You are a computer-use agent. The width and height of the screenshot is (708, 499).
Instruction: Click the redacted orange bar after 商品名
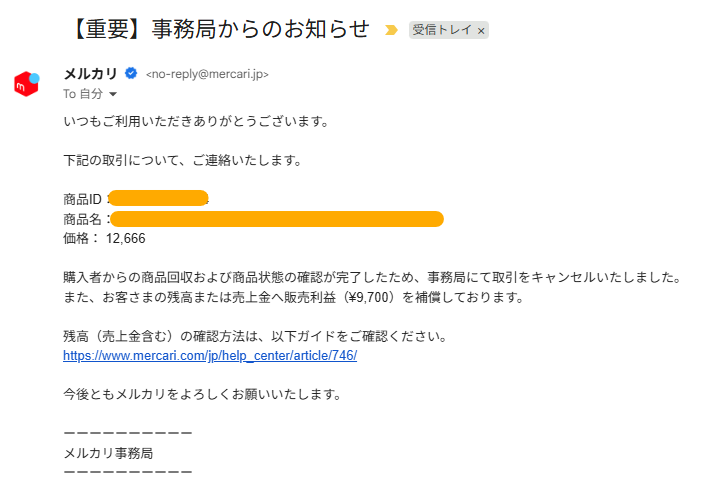(276, 218)
